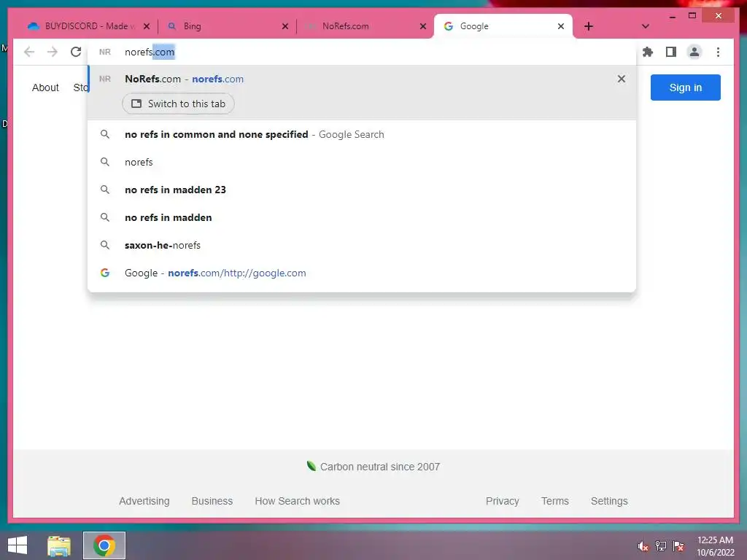747x560 pixels.
Task: Open the norefs.com/http://google.com suggestion
Action: click(x=362, y=273)
